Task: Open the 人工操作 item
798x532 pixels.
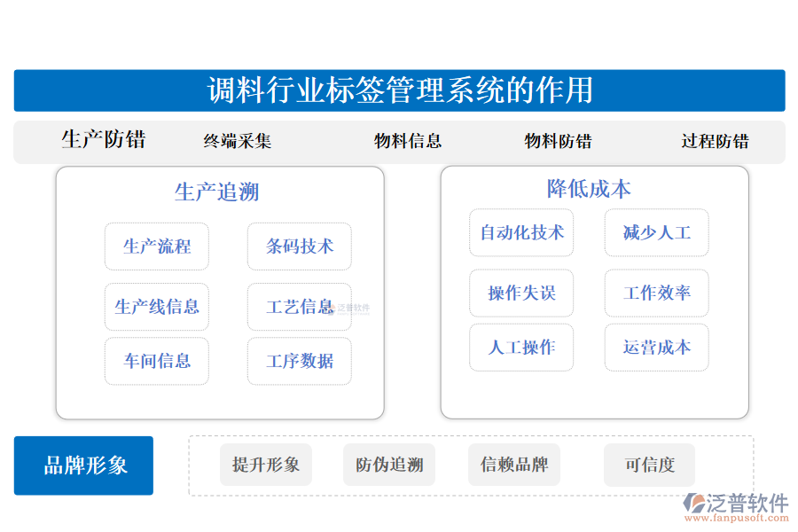Action: 521,348
